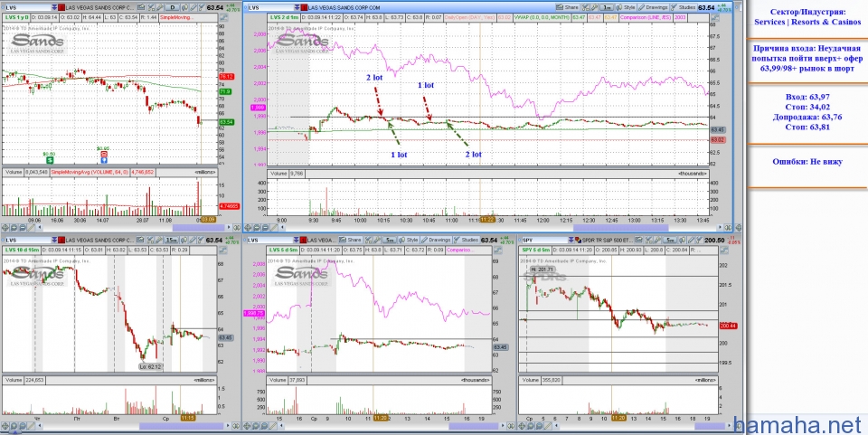The width and height of the screenshot is (868, 435).
Task: Click the SPY 5 d 5m chart label
Action: [x=537, y=251]
